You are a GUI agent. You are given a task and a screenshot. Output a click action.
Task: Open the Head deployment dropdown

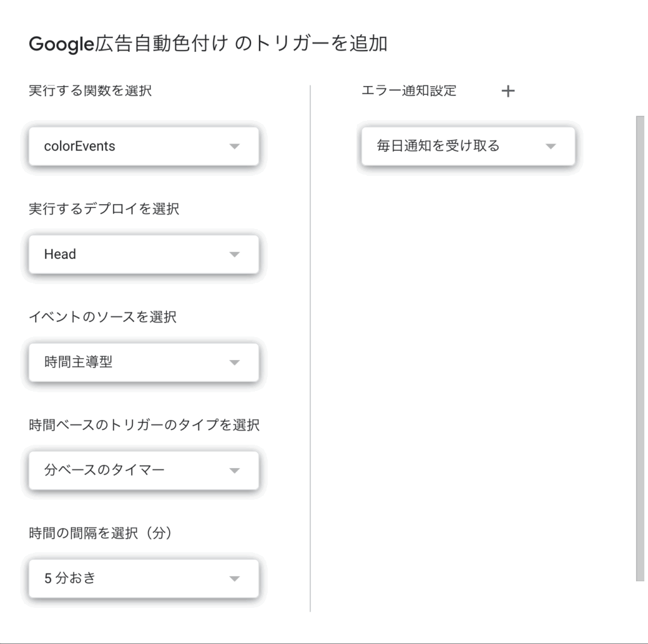pos(144,254)
